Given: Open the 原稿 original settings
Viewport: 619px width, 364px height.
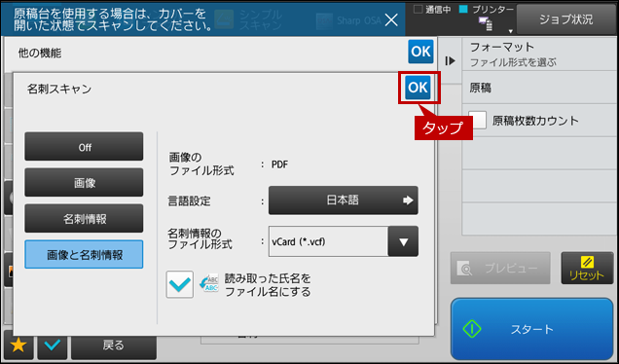Looking at the screenshot, I should 539,88.
